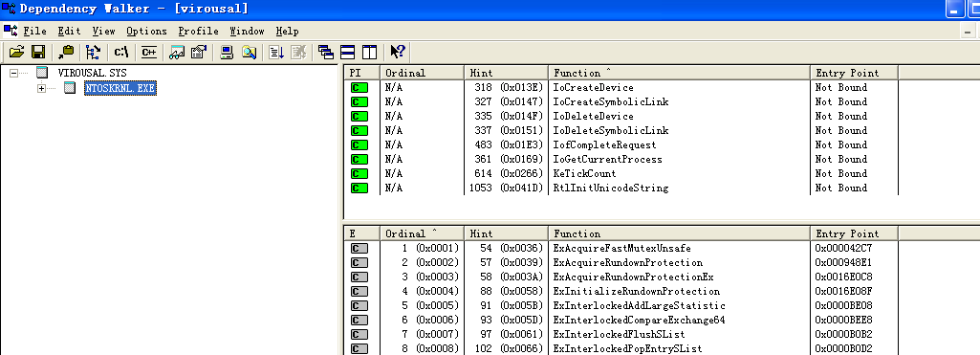Viewport: 980px width, 355px height.
Task: Click green C icon for RtlInitUnicodeString
Action: [x=359, y=189]
